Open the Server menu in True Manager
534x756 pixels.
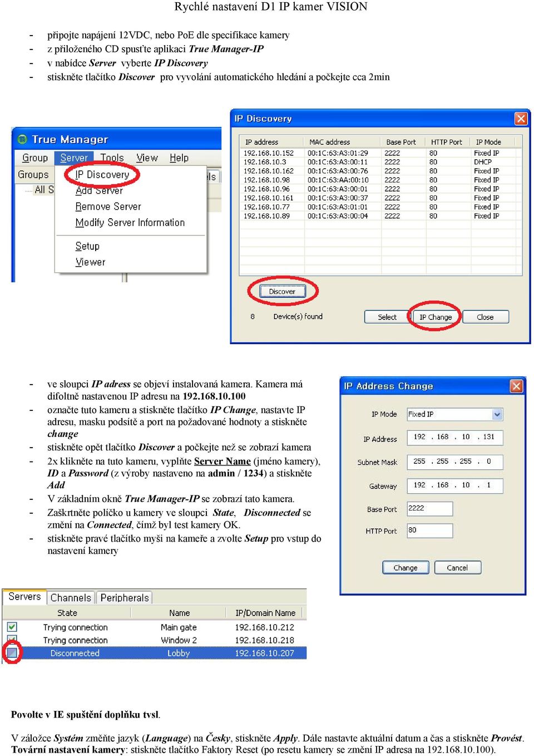click(x=74, y=158)
